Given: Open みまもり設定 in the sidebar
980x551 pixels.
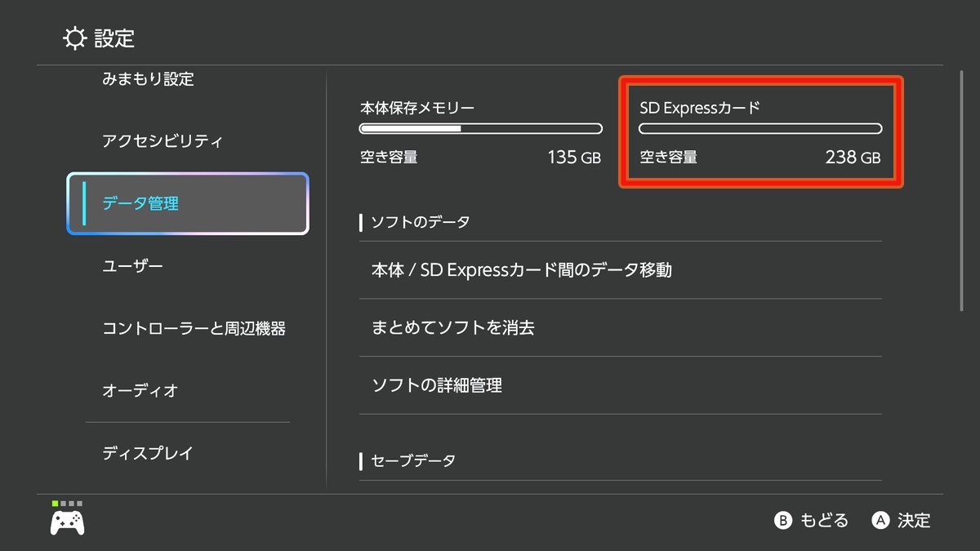Looking at the screenshot, I should click(148, 79).
